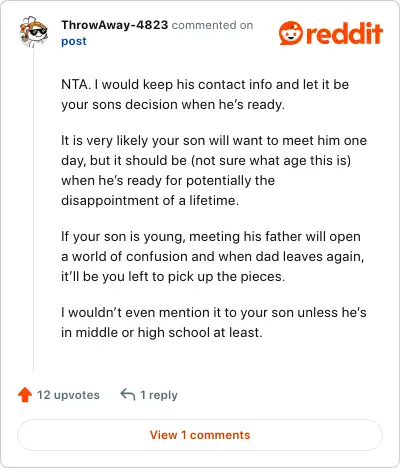
Task: Click the curved reply arrow icon
Action: tap(128, 394)
